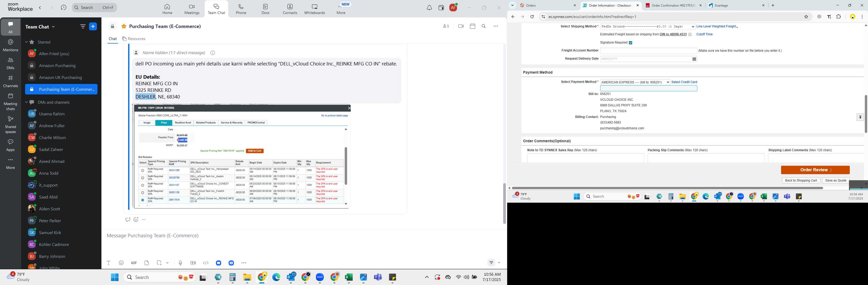This screenshot has width=868, height=285.
Task: Reply in thread to the message
Action: (x=127, y=219)
